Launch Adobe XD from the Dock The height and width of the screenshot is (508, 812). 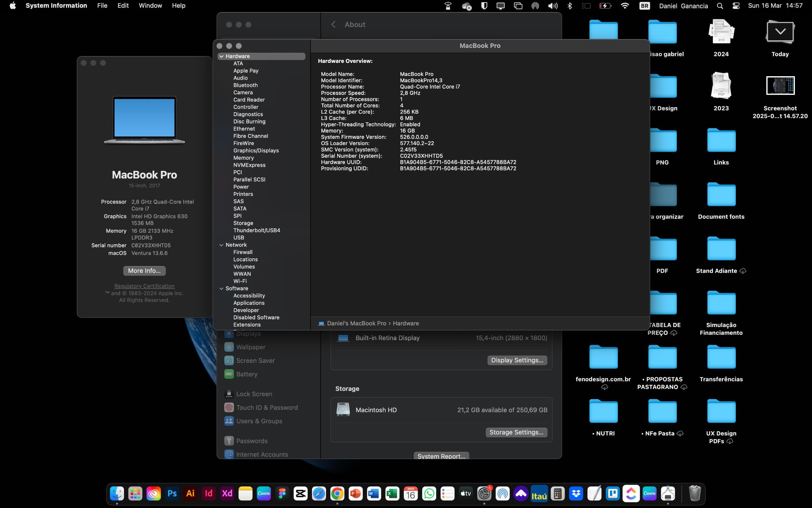click(x=227, y=493)
